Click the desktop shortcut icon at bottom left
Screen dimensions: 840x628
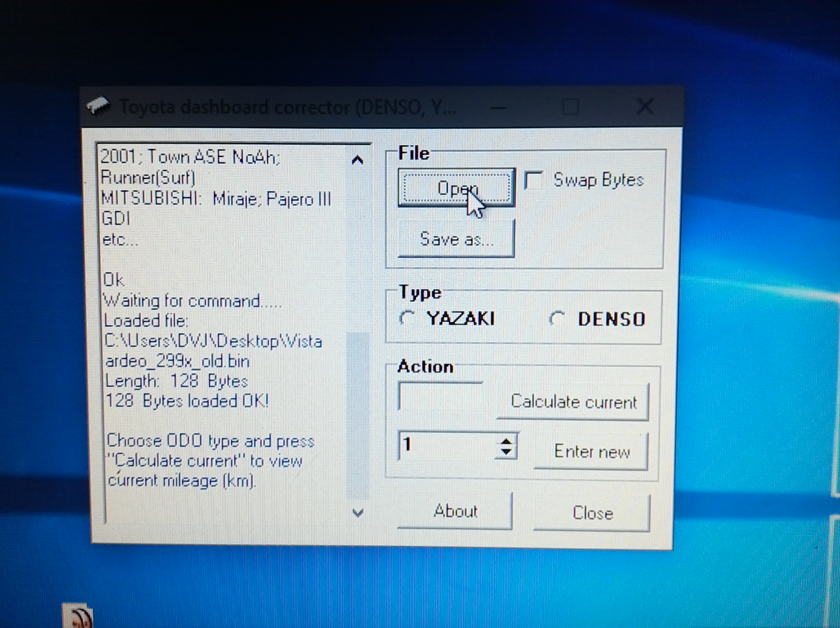[x=78, y=617]
